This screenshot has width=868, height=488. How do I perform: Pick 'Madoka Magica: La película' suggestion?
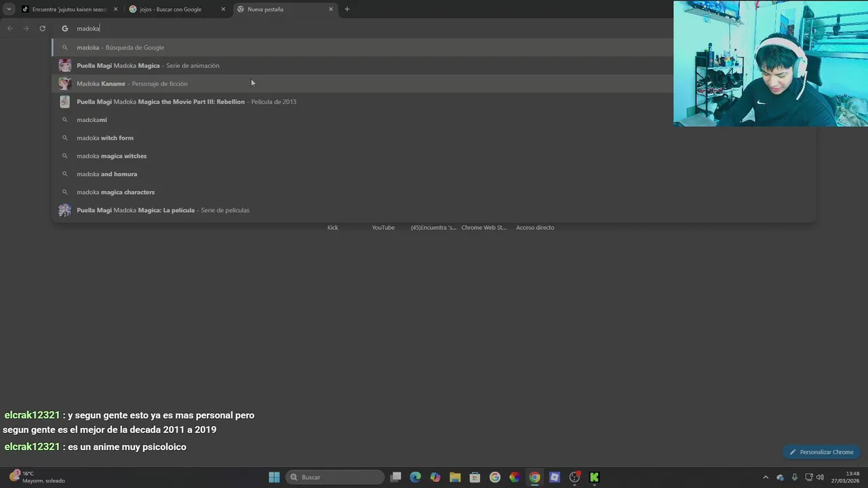434,210
